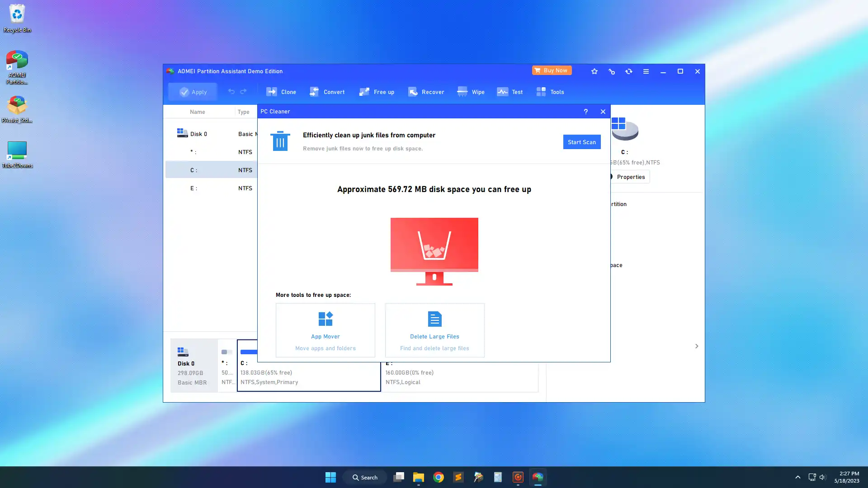Open the Delete Large Files tool card
This screenshot has height=488, width=868.
coord(434,330)
